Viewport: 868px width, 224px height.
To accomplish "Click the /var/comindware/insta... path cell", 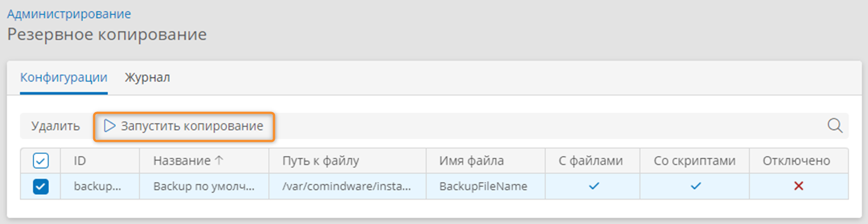I will [347, 186].
